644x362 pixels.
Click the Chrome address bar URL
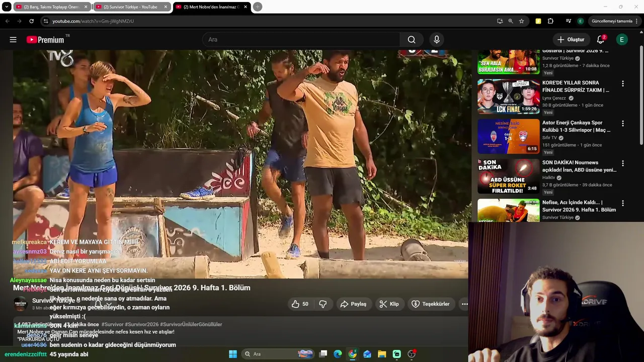[x=93, y=21]
